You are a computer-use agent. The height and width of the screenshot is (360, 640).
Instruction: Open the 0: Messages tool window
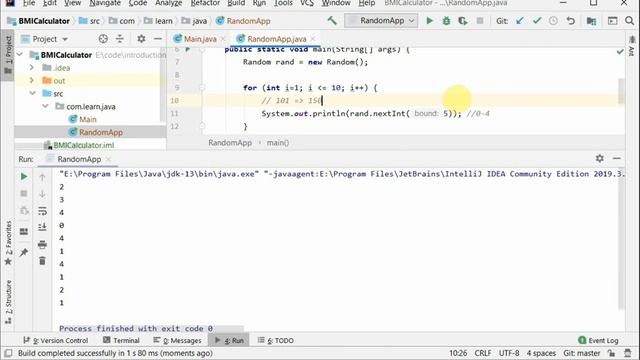click(x=177, y=340)
